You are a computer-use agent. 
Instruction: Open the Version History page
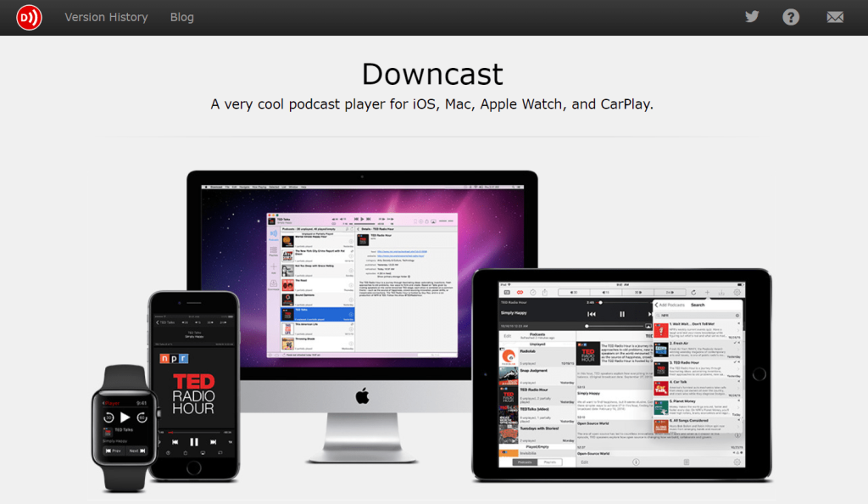tap(106, 17)
